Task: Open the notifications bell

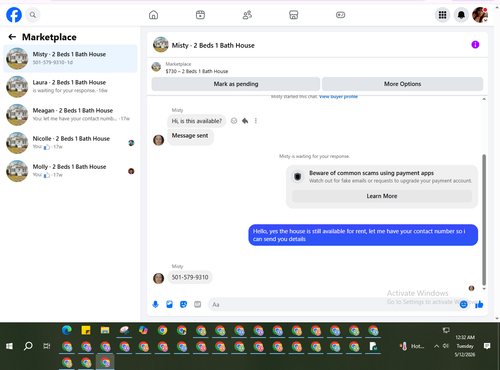Action: 461,15
